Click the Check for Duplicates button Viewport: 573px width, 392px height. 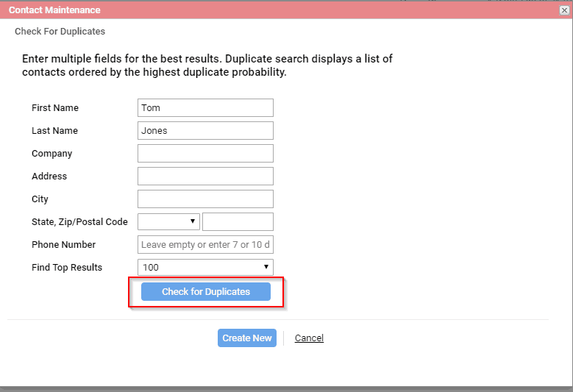tap(206, 291)
